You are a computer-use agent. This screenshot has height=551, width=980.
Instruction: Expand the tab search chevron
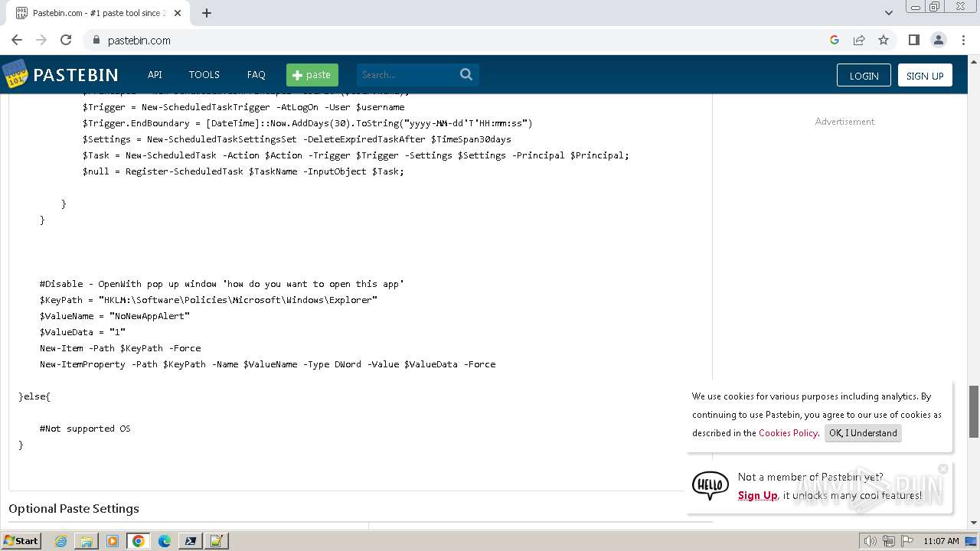[888, 13]
